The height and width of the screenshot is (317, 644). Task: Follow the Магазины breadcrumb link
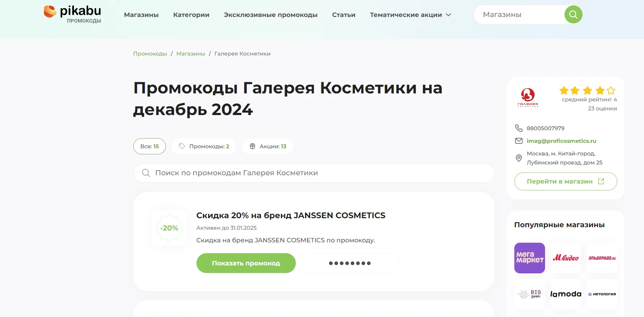click(191, 54)
